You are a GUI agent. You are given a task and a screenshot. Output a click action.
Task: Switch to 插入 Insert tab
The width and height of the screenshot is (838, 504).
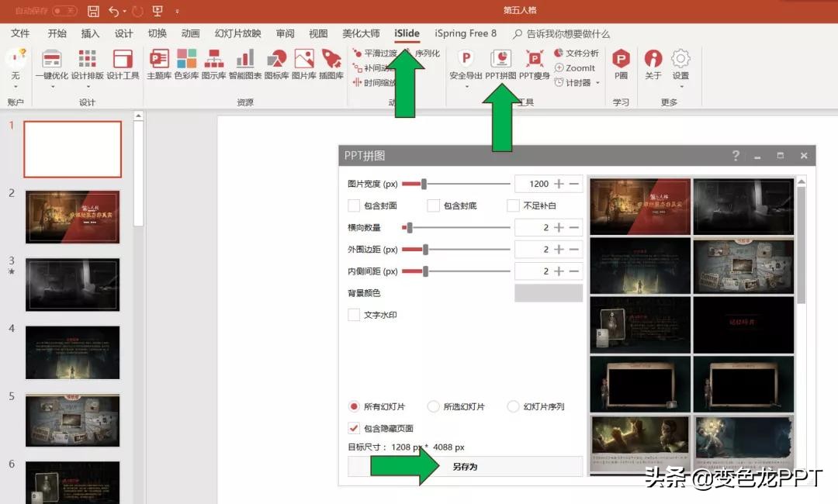(x=90, y=33)
